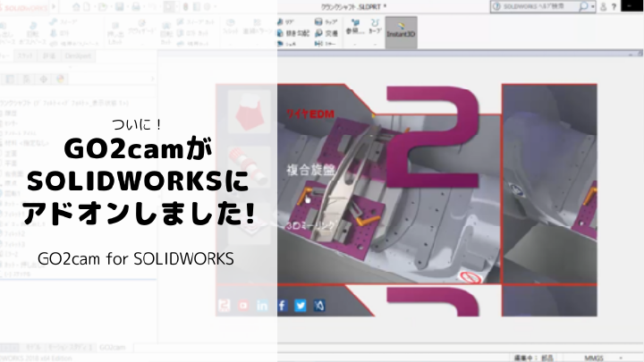The image size is (644, 362).
Task: Click the YouTube icon on the splash
Action: 243,306
